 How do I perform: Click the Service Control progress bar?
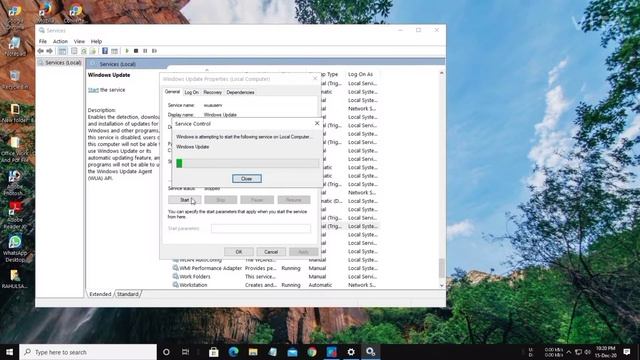tap(247, 163)
